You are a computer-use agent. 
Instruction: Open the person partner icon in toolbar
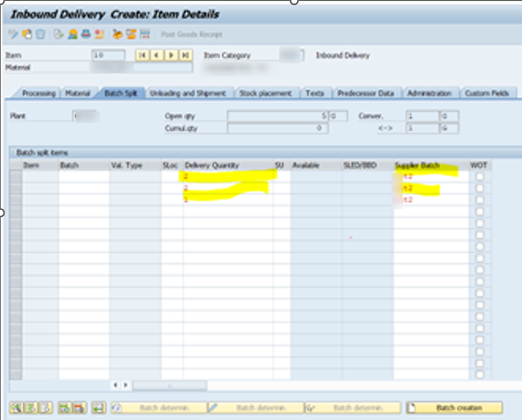(x=72, y=34)
